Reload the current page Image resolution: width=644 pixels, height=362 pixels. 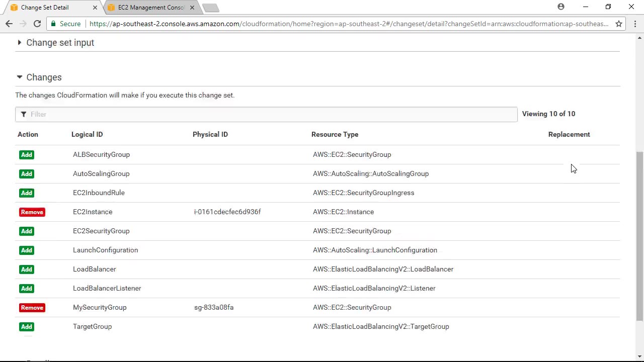[x=37, y=24]
